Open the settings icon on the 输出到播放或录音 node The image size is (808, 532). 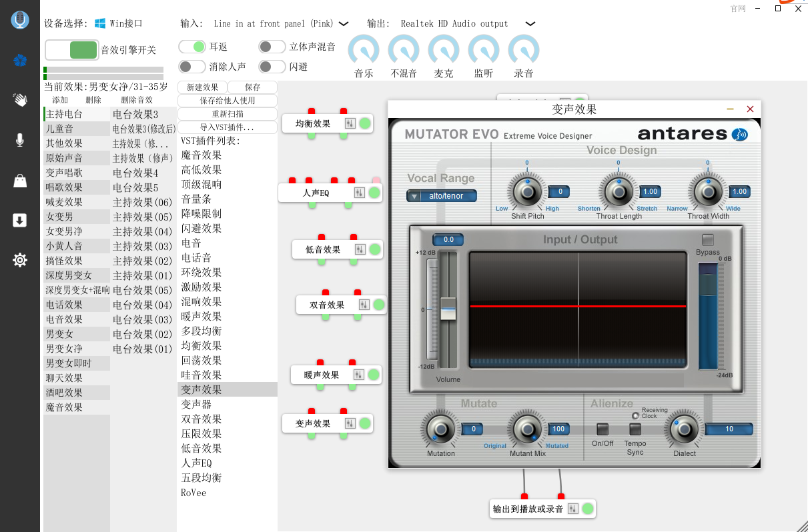(x=573, y=509)
